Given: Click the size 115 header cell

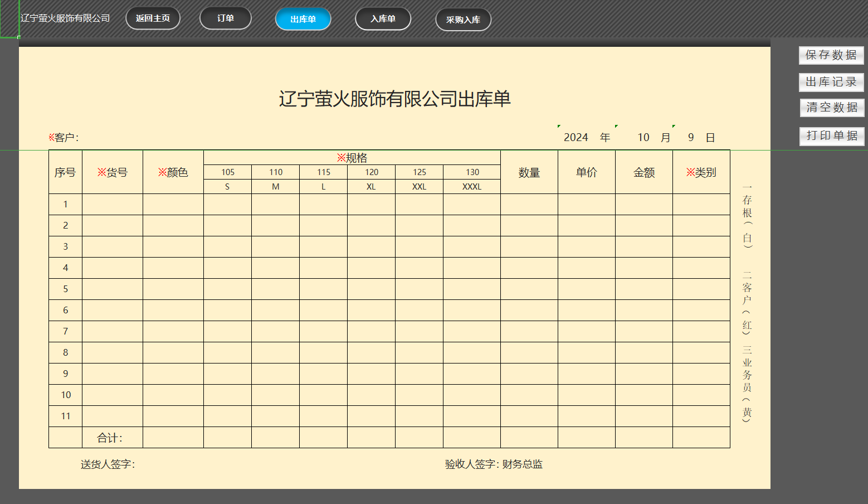Looking at the screenshot, I should click(x=323, y=172).
